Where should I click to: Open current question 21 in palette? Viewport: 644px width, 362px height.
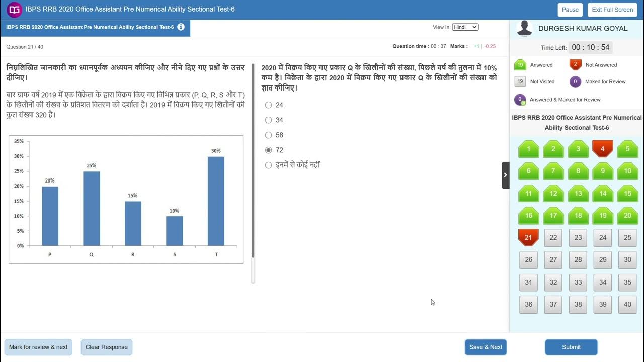[528, 237]
